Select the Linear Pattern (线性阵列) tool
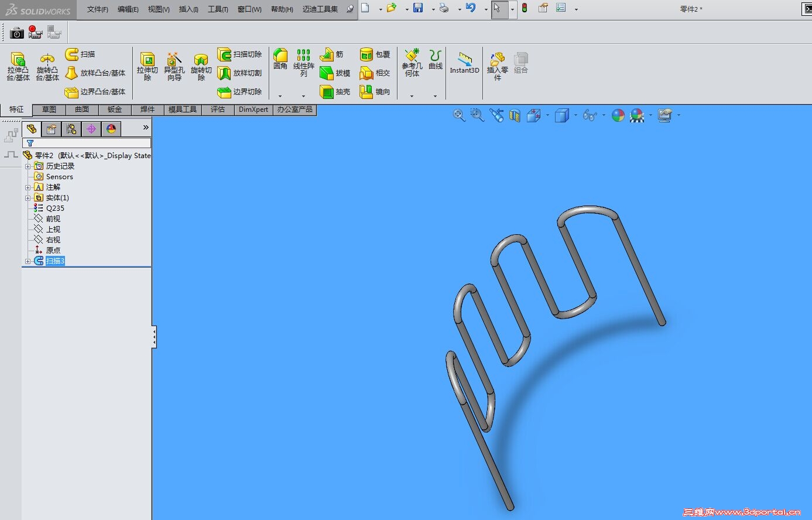Screen dimensions: 812x520 click(x=303, y=63)
